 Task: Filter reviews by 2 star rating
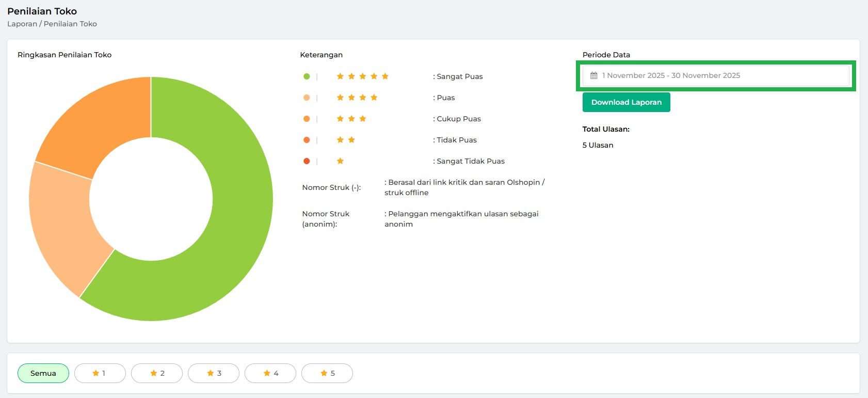[x=156, y=373]
